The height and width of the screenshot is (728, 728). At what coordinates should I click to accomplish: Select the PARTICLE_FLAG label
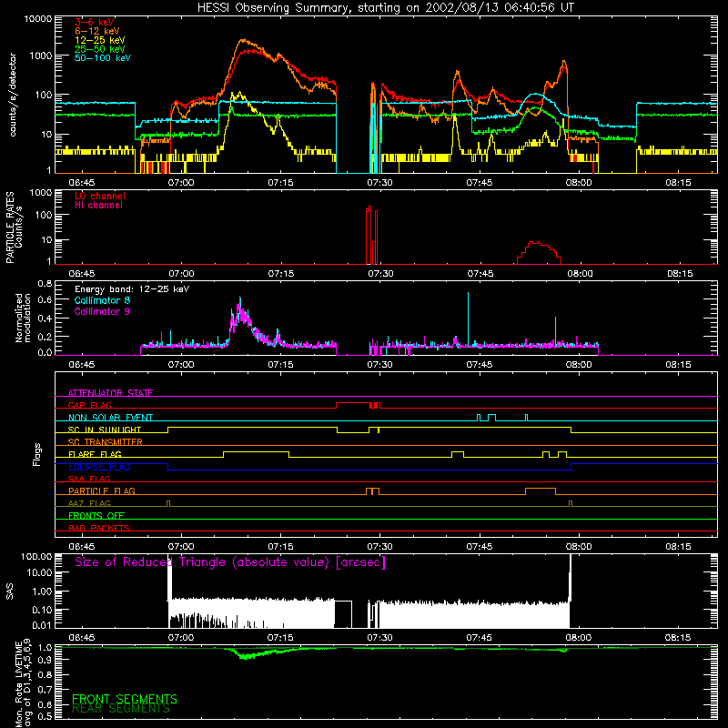[102, 490]
